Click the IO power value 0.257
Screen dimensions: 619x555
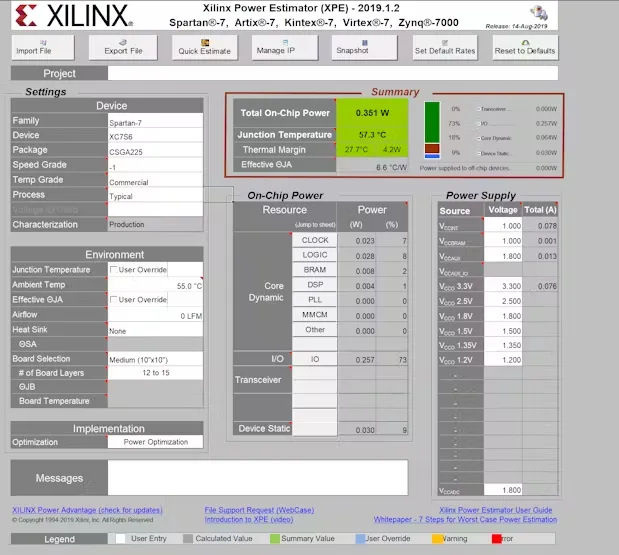(357, 360)
